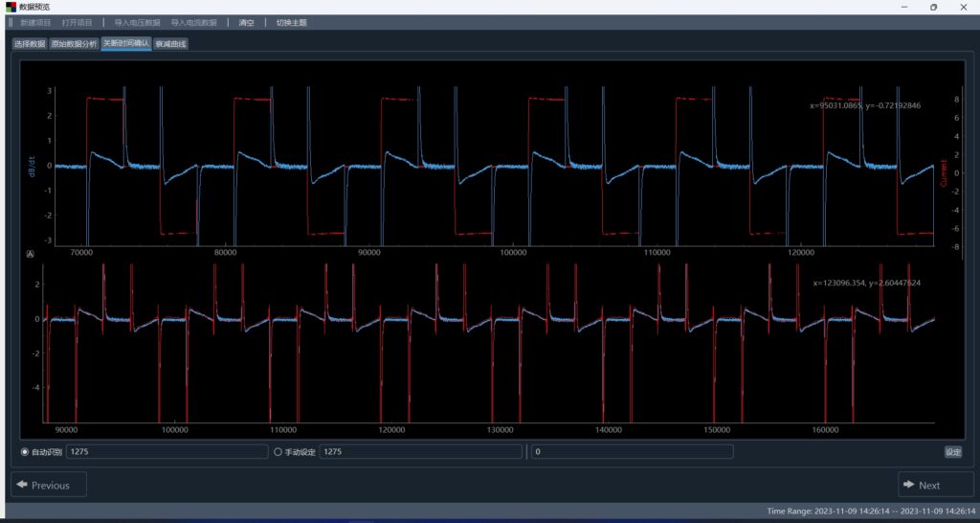Select the 关断时间确认 tab
This screenshot has width=980, height=523.
125,44
